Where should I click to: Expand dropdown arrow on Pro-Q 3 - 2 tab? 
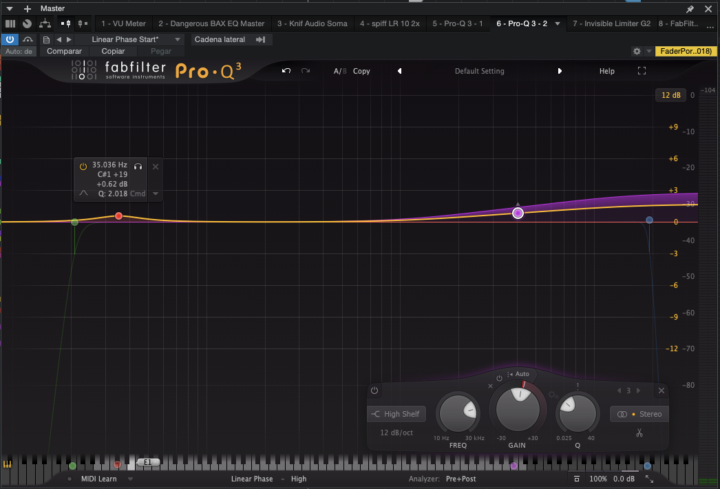pos(557,23)
